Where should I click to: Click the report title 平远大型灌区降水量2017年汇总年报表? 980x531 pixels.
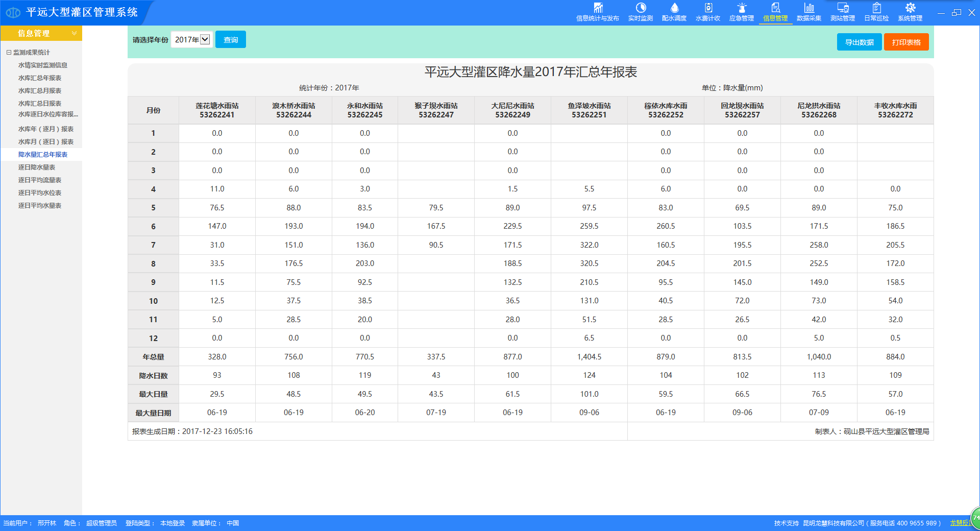coord(531,72)
